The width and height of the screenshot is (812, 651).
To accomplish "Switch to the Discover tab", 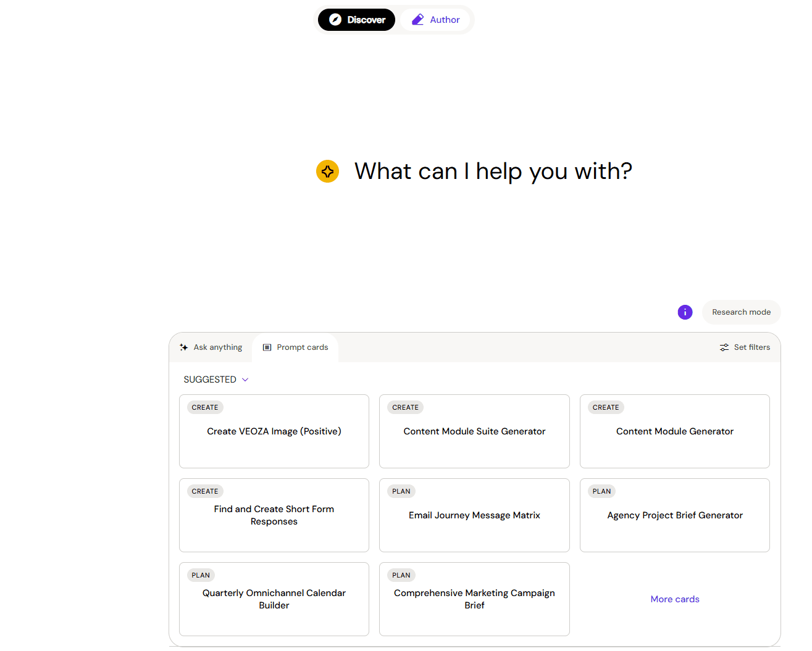I will (357, 20).
